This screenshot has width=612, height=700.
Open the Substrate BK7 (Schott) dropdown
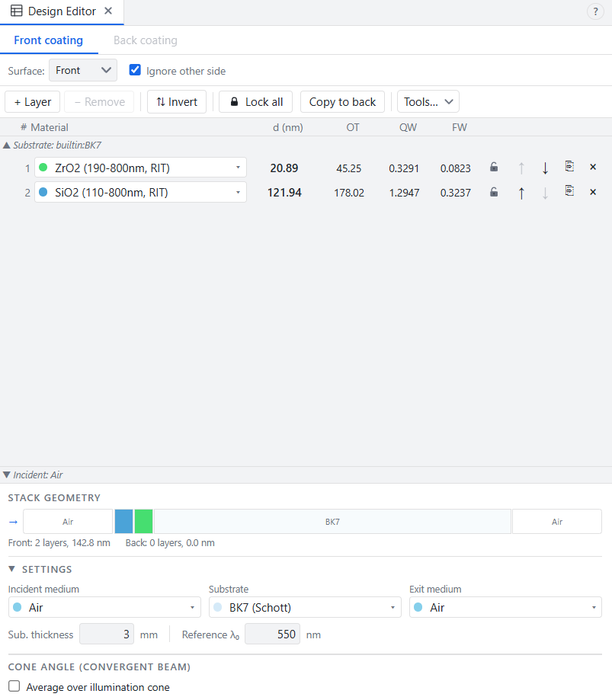point(305,608)
